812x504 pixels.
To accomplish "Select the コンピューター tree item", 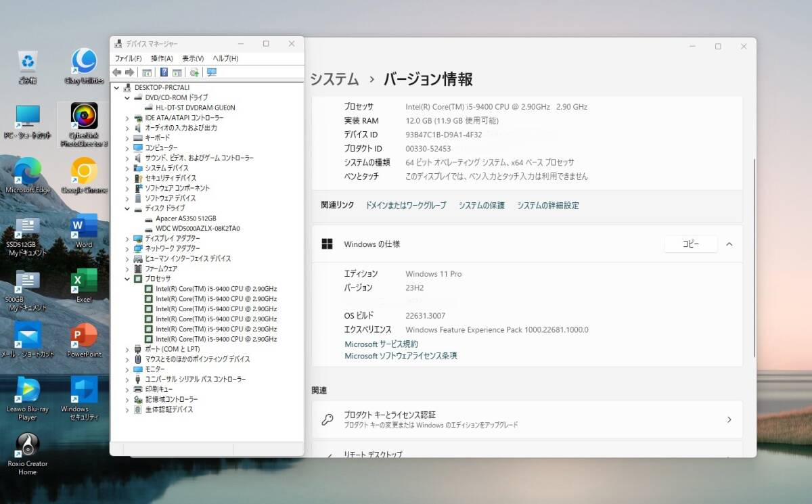I will pos(161,148).
